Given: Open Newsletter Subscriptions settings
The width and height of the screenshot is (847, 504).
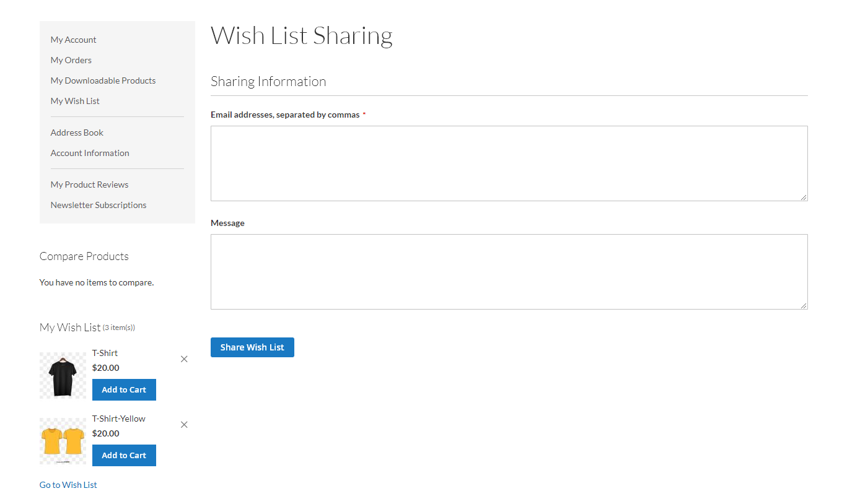Looking at the screenshot, I should coord(99,205).
